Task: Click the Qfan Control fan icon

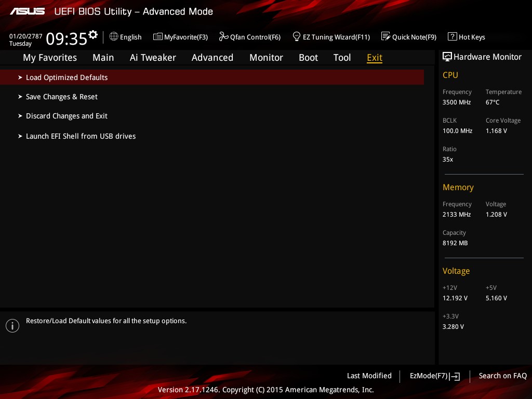Action: (x=223, y=36)
